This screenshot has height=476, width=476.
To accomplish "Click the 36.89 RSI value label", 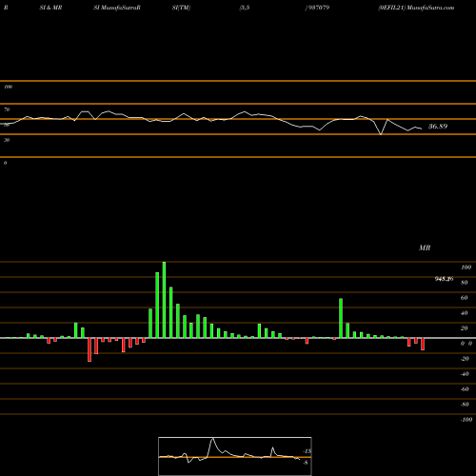I will [438, 127].
